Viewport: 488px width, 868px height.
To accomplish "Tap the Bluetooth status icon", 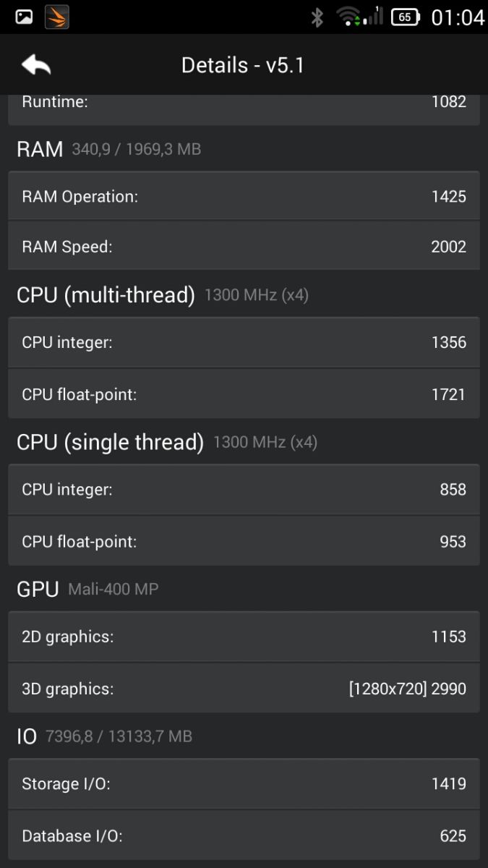I will [317, 17].
